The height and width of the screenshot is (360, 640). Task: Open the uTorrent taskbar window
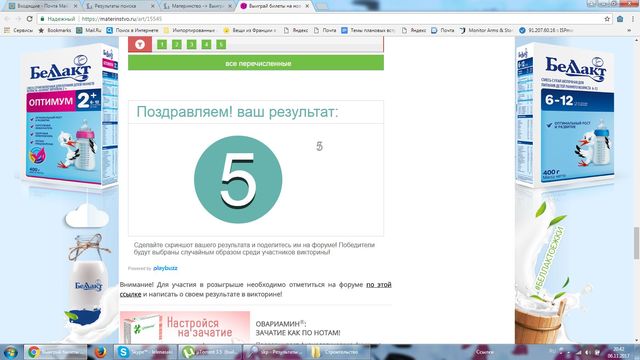tap(210, 352)
